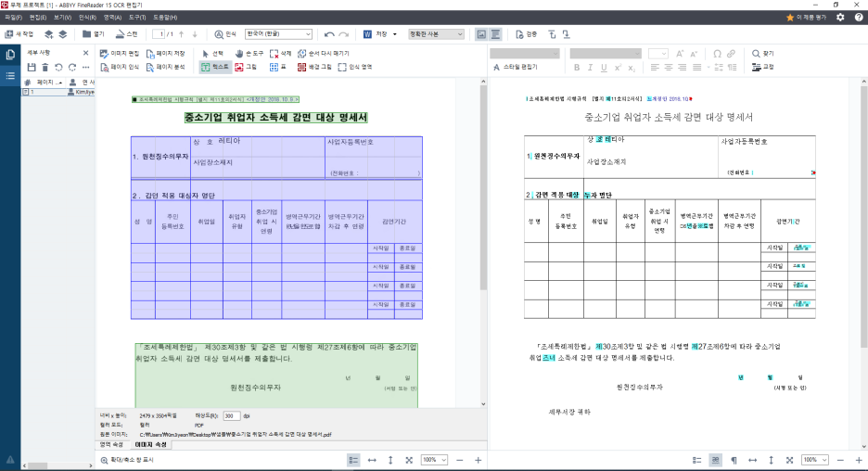
Task: Click the 페이지 저장 save page icon
Action: pyautogui.click(x=165, y=54)
